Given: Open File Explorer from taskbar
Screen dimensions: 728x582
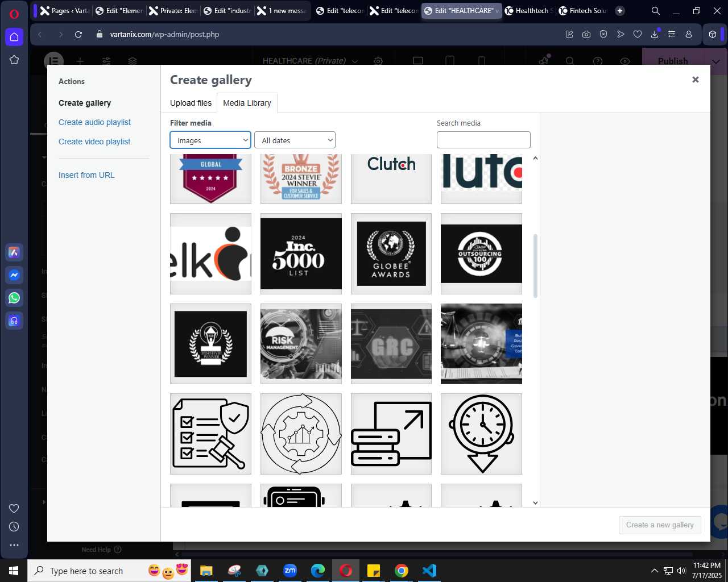Looking at the screenshot, I should pyautogui.click(x=206, y=571).
